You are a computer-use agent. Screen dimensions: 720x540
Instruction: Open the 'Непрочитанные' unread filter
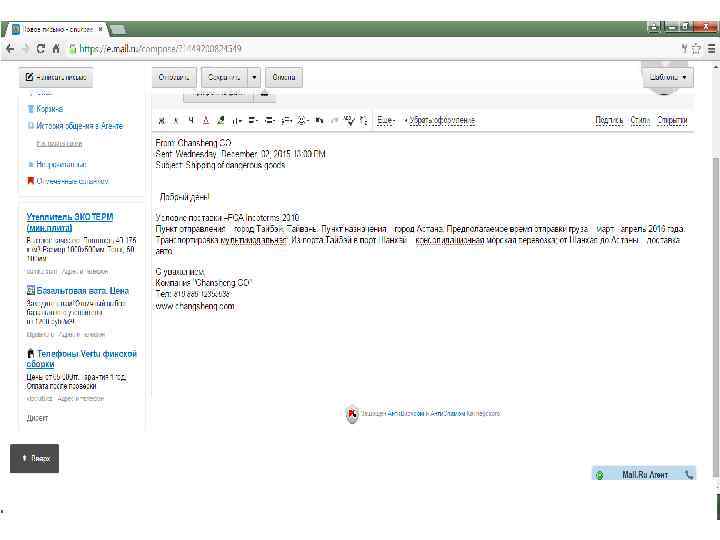pos(61,164)
